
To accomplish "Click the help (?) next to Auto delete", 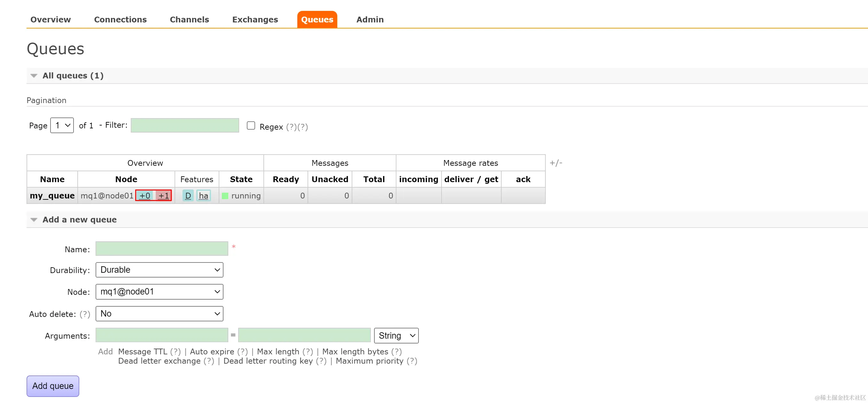I will tap(85, 314).
